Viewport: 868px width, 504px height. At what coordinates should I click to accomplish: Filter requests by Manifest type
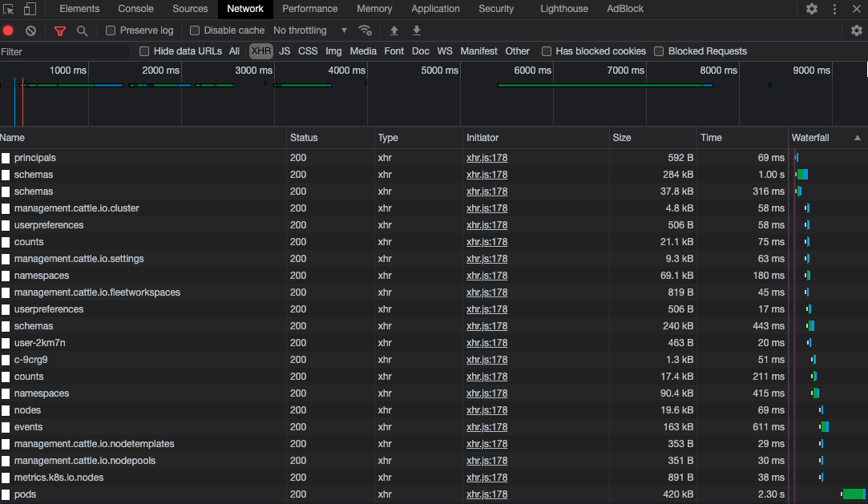[x=478, y=51]
